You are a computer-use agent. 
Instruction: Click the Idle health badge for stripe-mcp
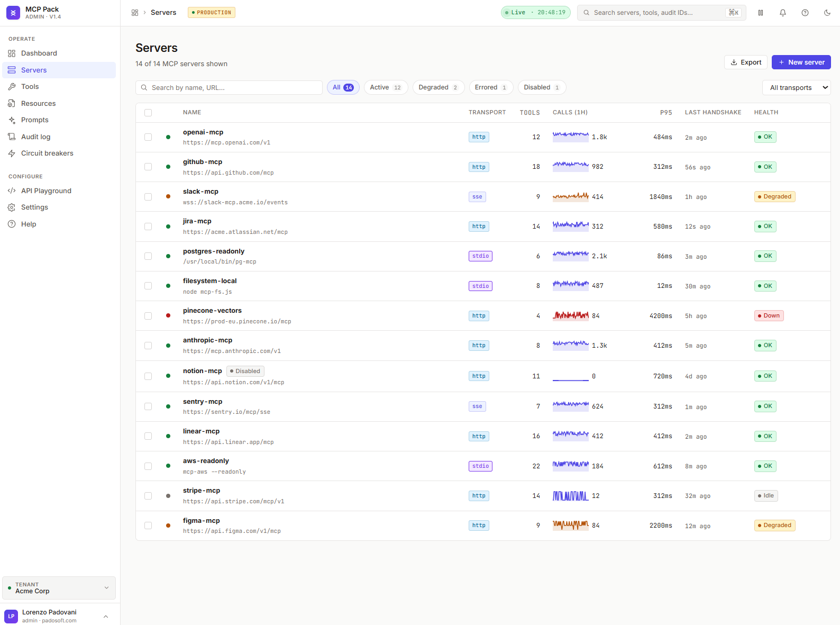tap(766, 496)
